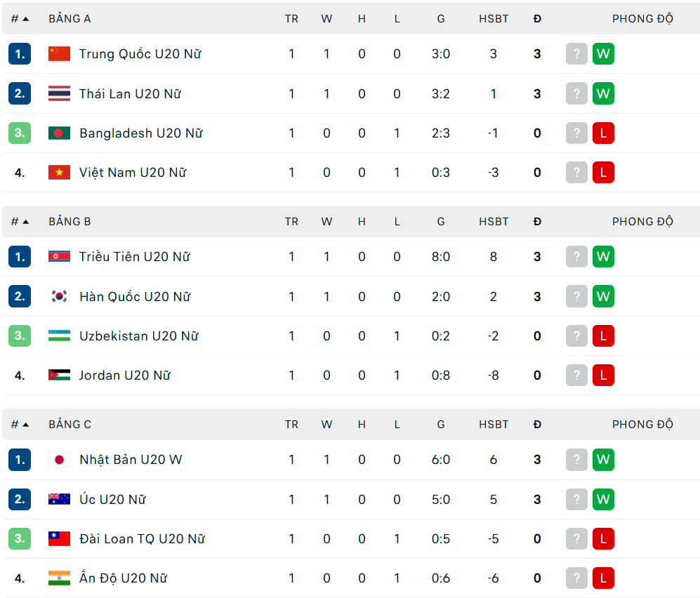Select the South Korea flag icon
700x598 pixels.
tap(60, 296)
